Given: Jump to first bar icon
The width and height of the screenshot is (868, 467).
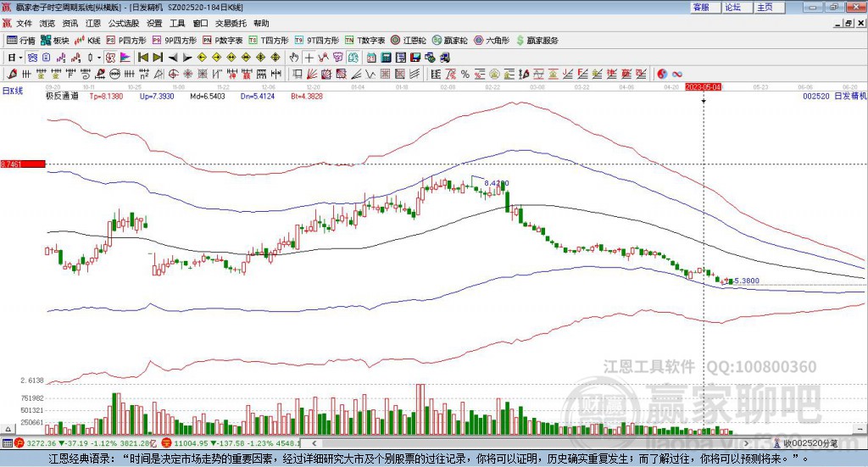Looking at the screenshot, I should 143,58.
